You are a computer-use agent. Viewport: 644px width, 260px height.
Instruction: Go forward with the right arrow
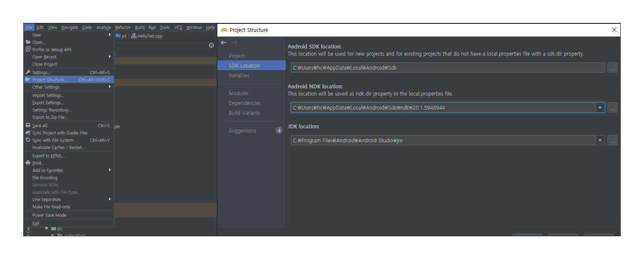point(235,42)
